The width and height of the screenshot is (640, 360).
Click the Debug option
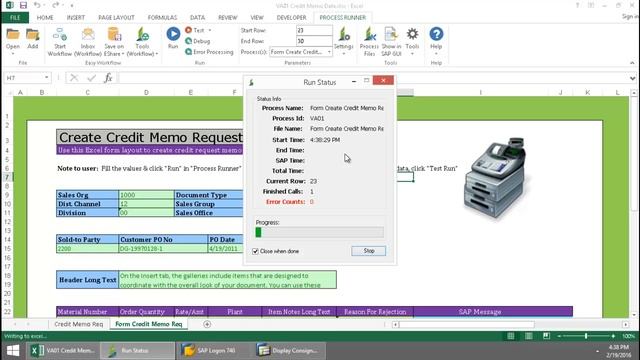198,41
